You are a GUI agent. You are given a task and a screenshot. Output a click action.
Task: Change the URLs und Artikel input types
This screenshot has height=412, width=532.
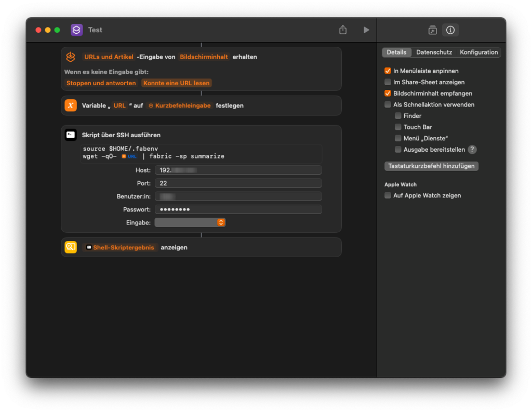(109, 57)
